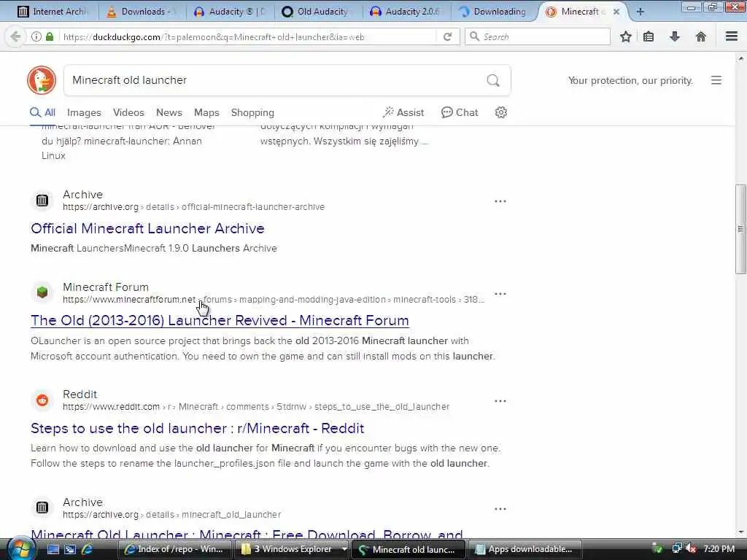
Task: Open the browser hamburger menu
Action: (732, 36)
